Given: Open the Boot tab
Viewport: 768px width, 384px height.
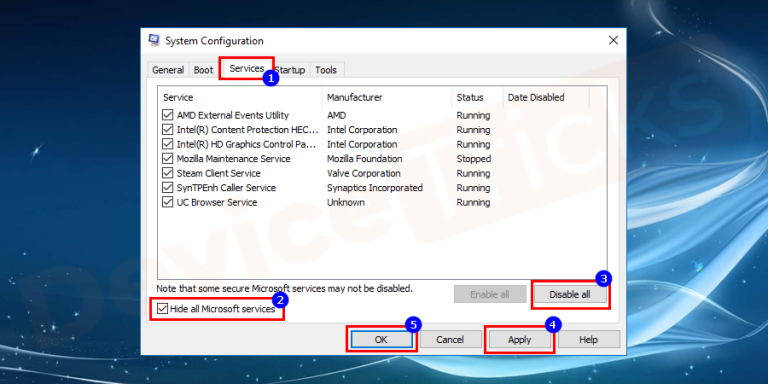Looking at the screenshot, I should [x=203, y=70].
